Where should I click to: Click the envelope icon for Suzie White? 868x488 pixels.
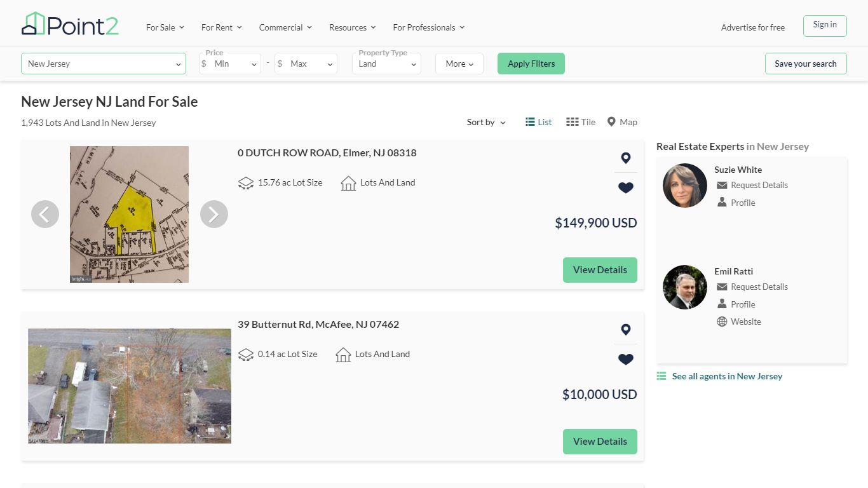tap(722, 185)
